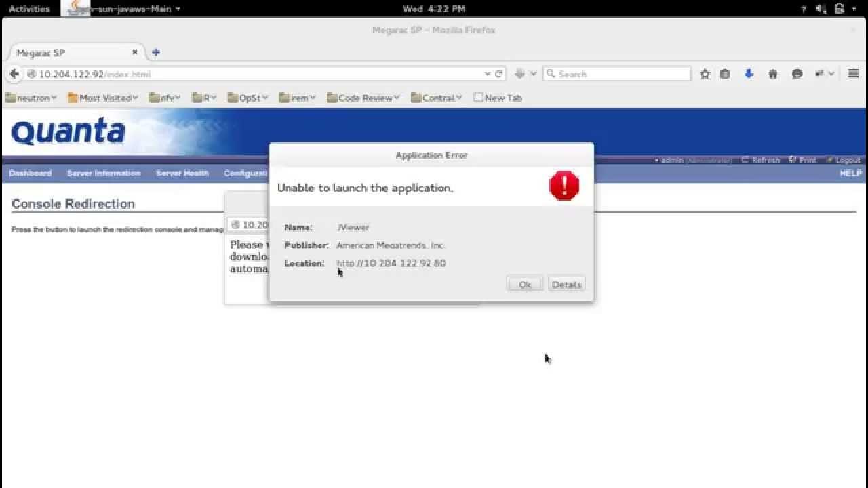
Task: Click the 'Unable to launch the application.' message
Action: [365, 188]
